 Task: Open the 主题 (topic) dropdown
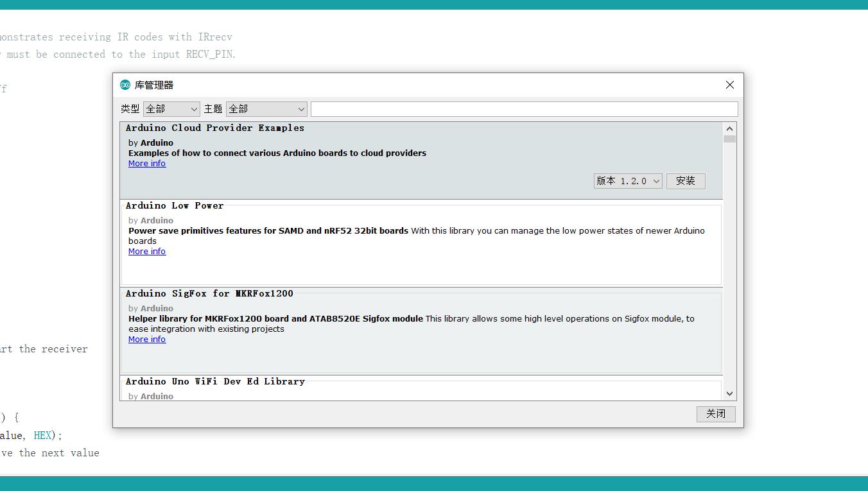click(x=266, y=109)
